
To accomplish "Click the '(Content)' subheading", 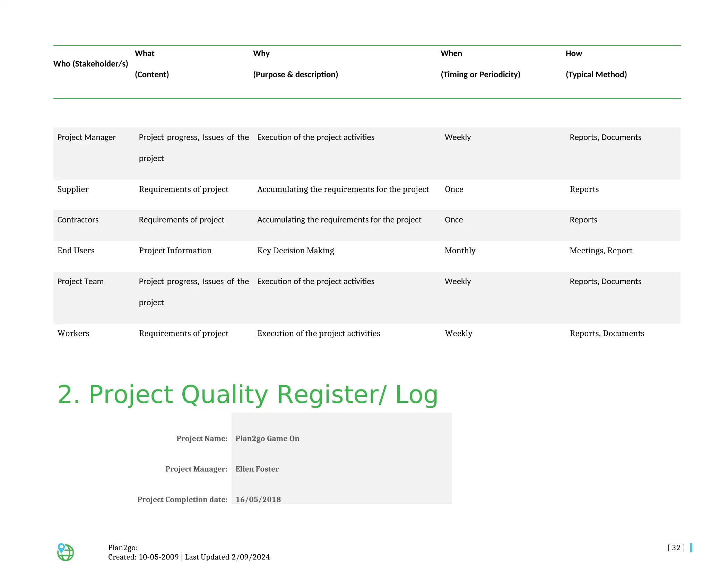I will coord(152,74).
